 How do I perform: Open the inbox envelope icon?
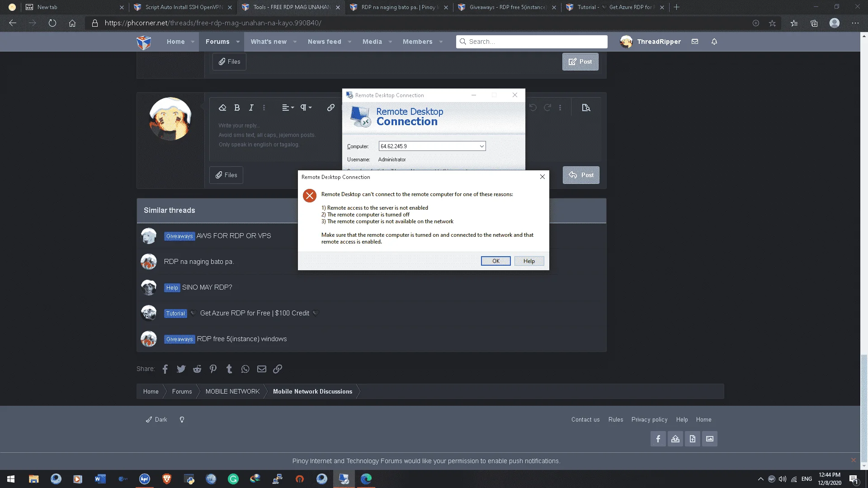tap(695, 42)
